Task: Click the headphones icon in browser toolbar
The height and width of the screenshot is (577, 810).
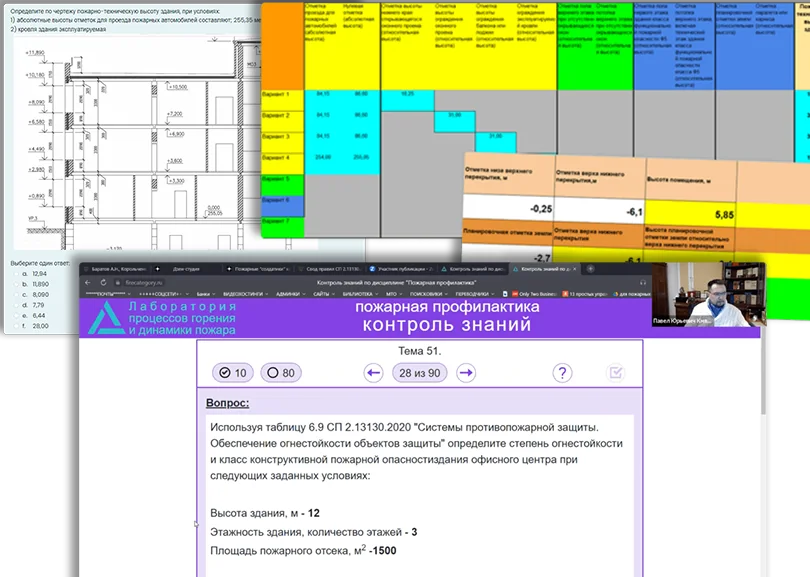Action: click(643, 283)
